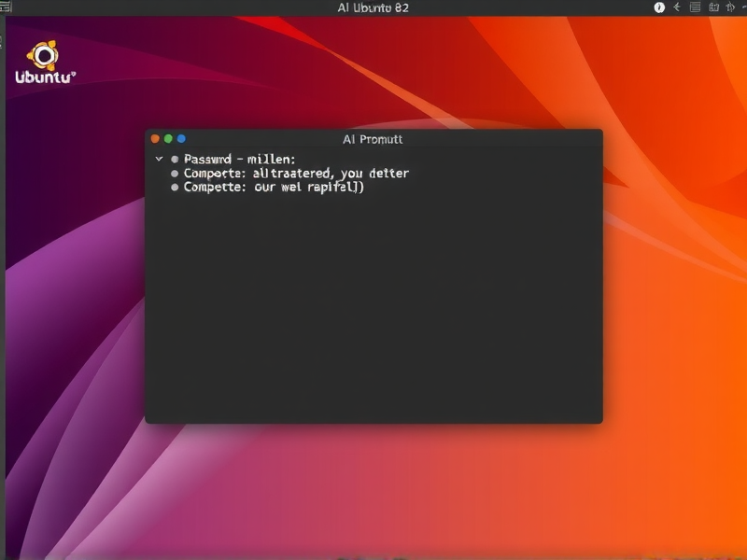Select the back-arrow icon in the system tray

tap(677, 7)
